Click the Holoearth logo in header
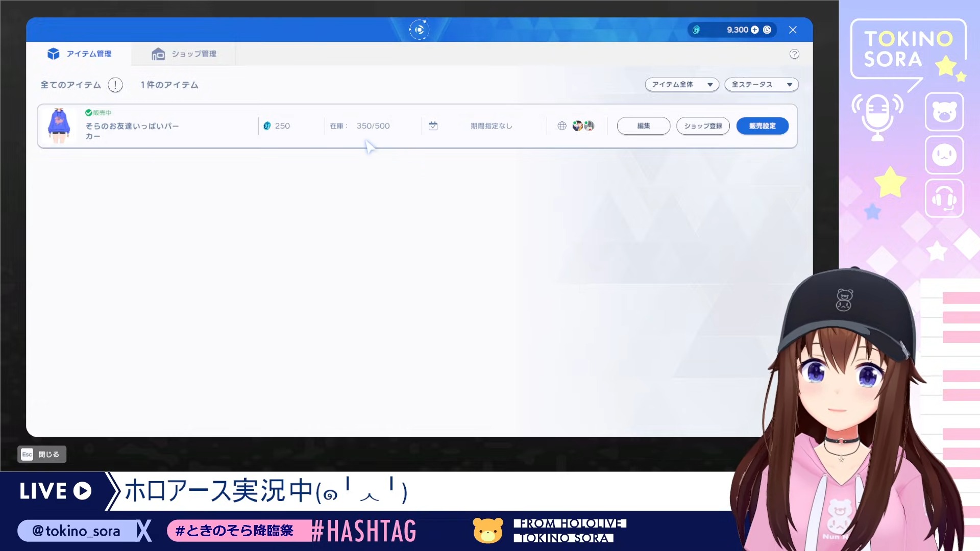The height and width of the screenshot is (551, 980). pos(419,30)
